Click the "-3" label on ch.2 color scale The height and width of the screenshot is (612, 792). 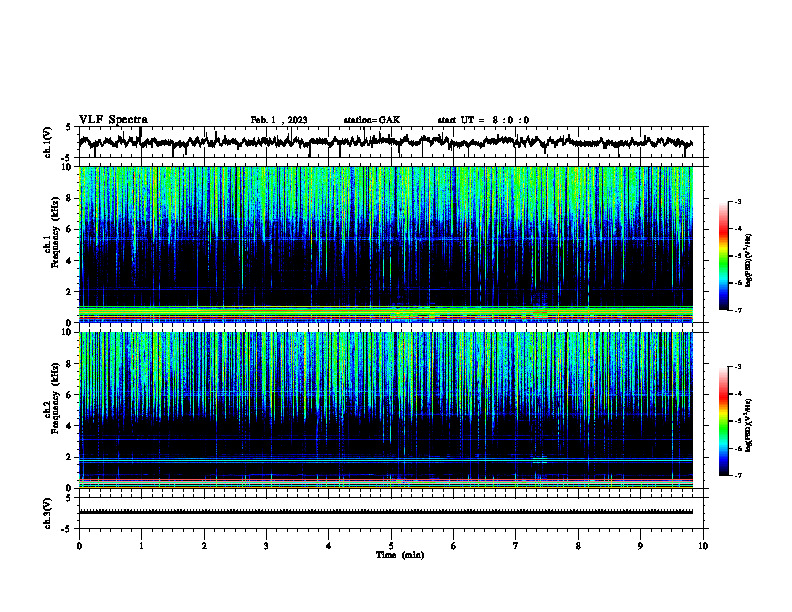tap(738, 367)
